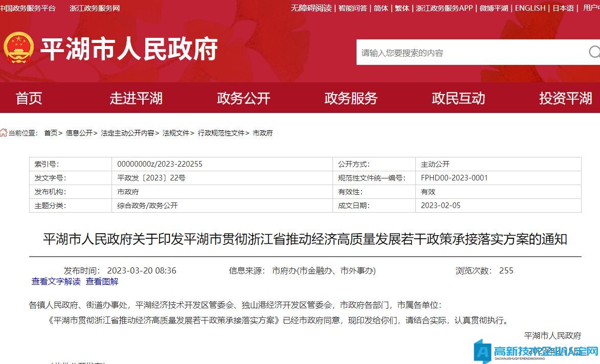600x364 pixels.
Task: Switch to 繁体 Chinese
Action: (x=402, y=8)
